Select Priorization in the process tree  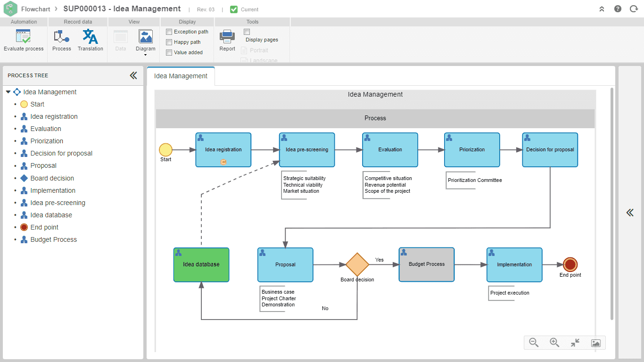tap(47, 141)
